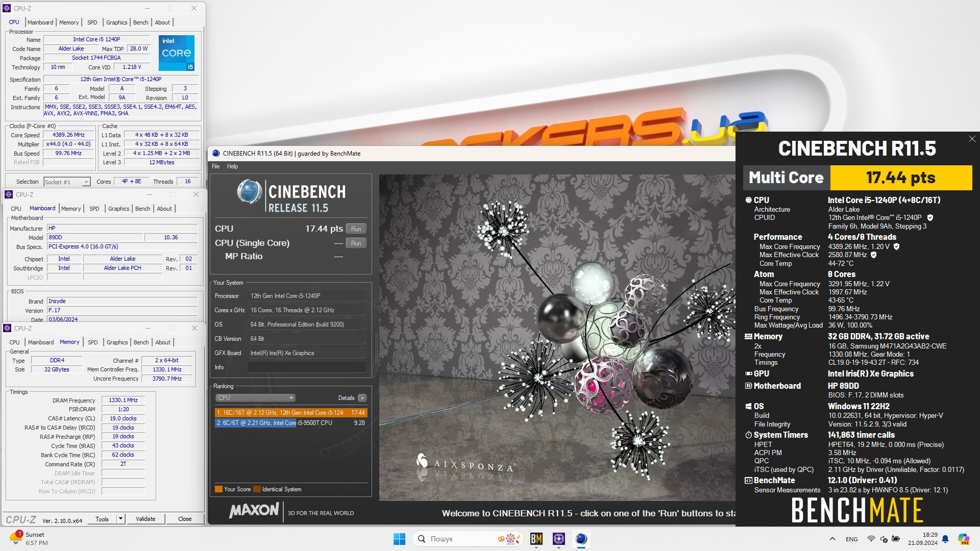Select the 16C/16T i5-1240P ranking entry
The width and height of the screenshot is (980, 551).
coord(291,412)
